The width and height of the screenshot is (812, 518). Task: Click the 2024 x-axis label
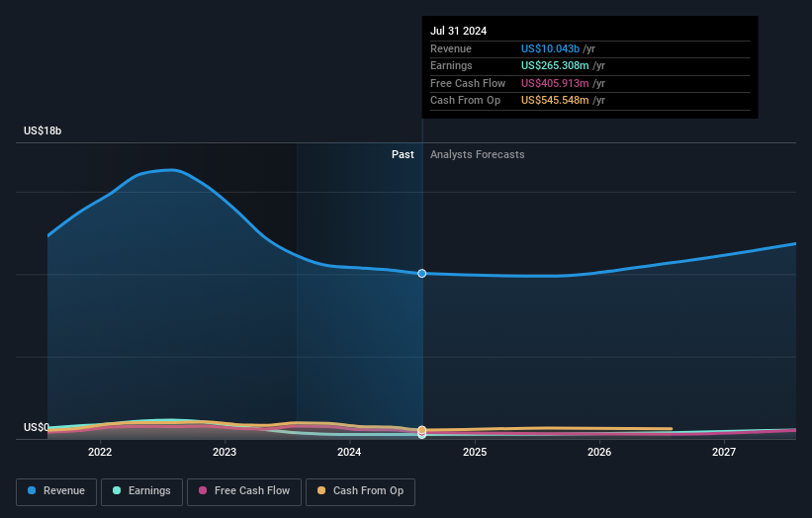point(349,452)
